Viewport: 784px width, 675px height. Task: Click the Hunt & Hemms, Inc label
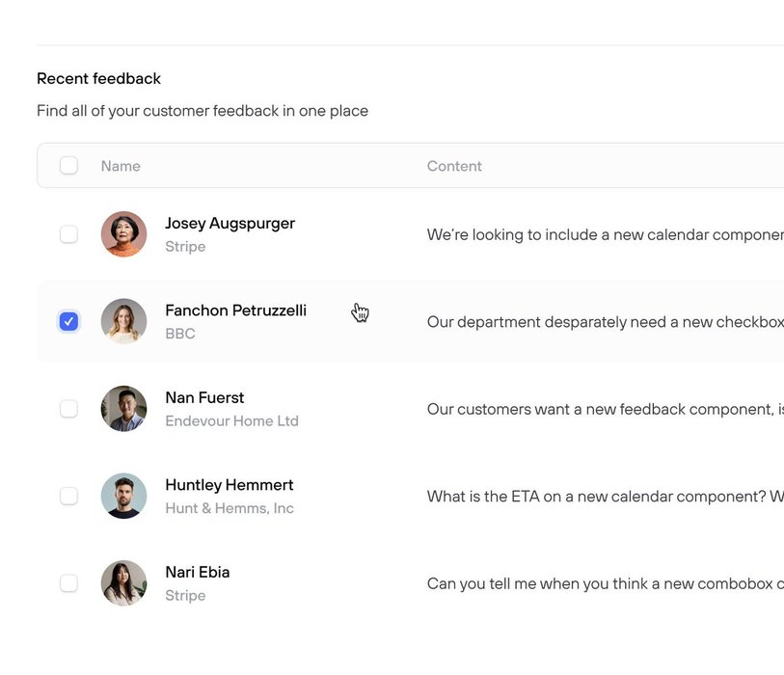tap(230, 508)
